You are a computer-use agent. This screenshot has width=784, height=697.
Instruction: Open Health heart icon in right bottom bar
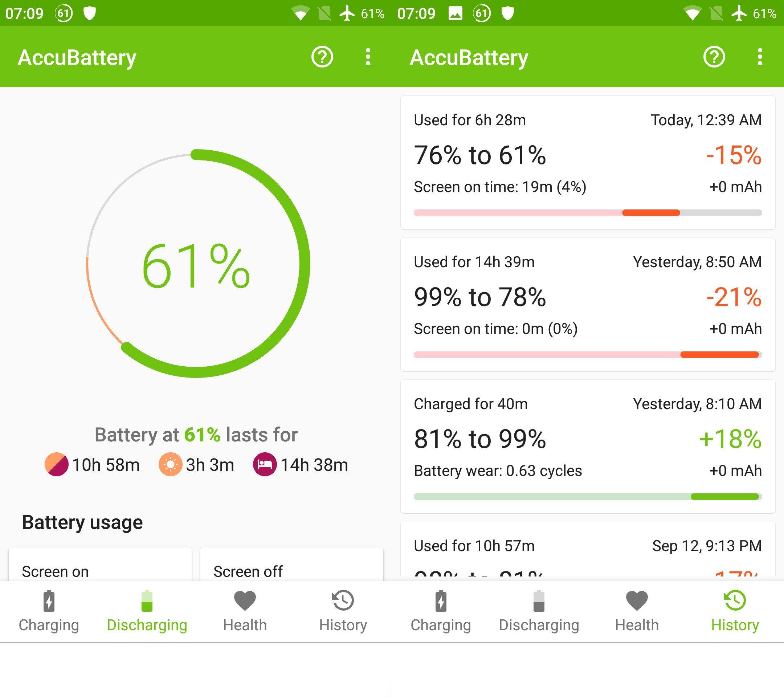click(x=637, y=601)
